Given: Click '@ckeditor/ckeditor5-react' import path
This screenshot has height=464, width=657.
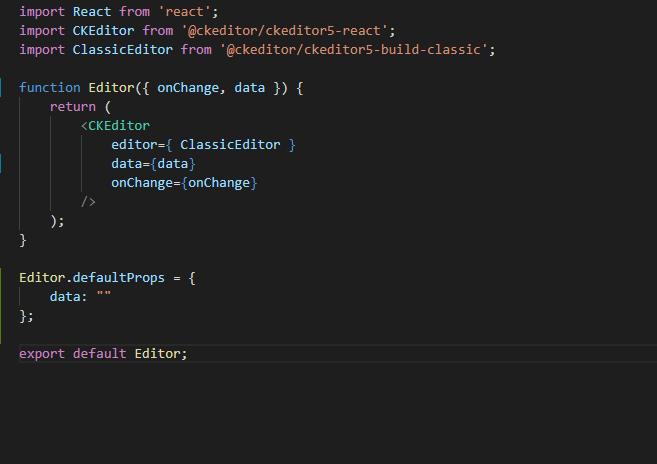Looking at the screenshot, I should [x=285, y=31].
